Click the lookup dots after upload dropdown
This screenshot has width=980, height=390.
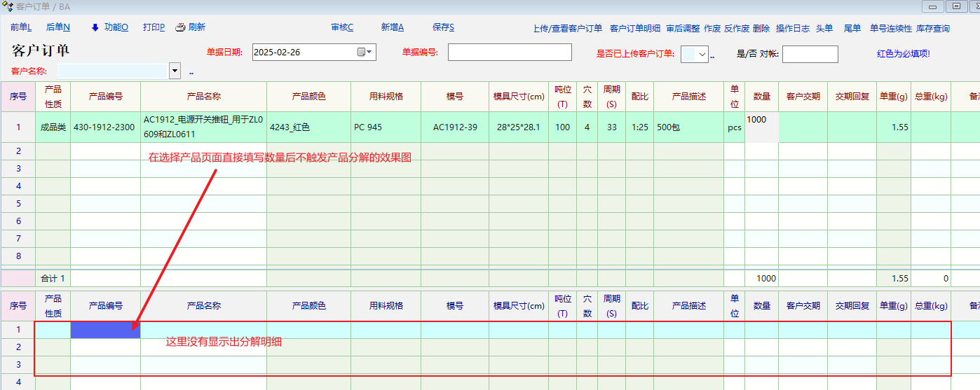click(712, 55)
